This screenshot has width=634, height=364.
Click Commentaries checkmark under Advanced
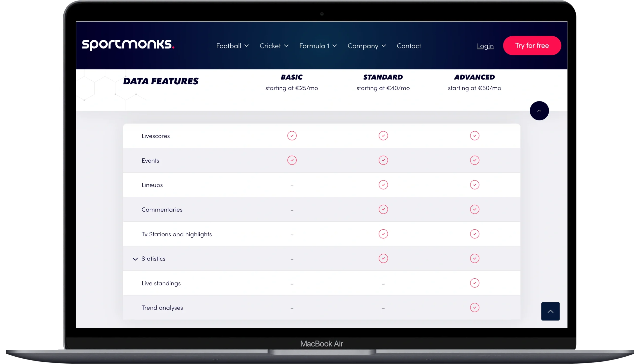(474, 209)
